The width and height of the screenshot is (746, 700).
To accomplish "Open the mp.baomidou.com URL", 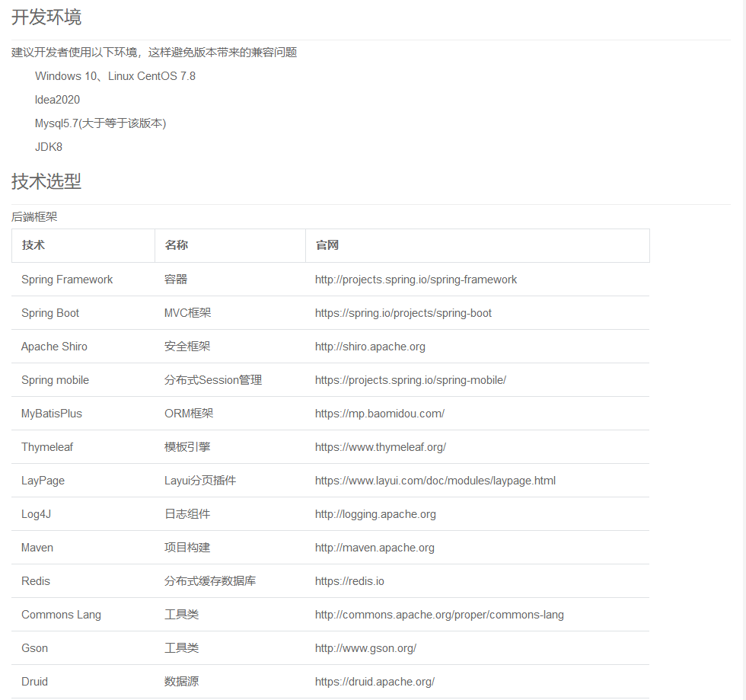I will pos(380,414).
